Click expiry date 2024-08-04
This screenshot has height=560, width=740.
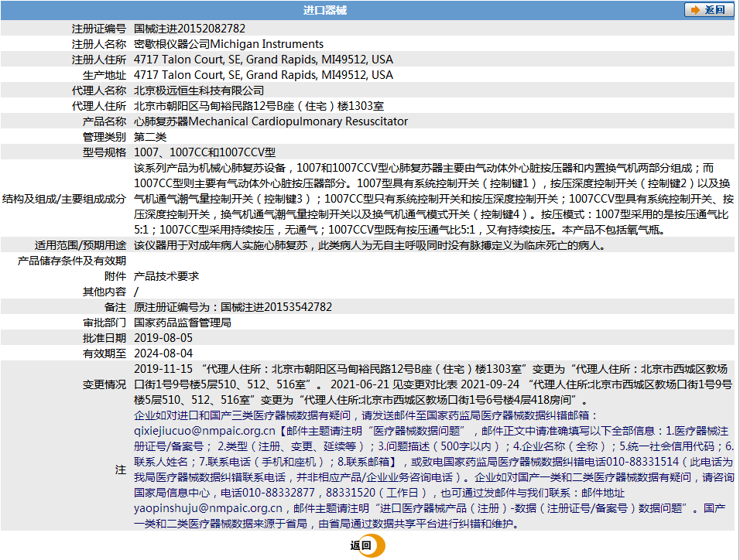pyautogui.click(x=163, y=353)
